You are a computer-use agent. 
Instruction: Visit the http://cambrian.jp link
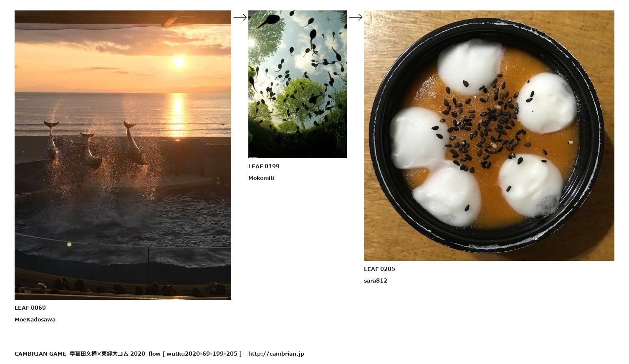tap(276, 354)
